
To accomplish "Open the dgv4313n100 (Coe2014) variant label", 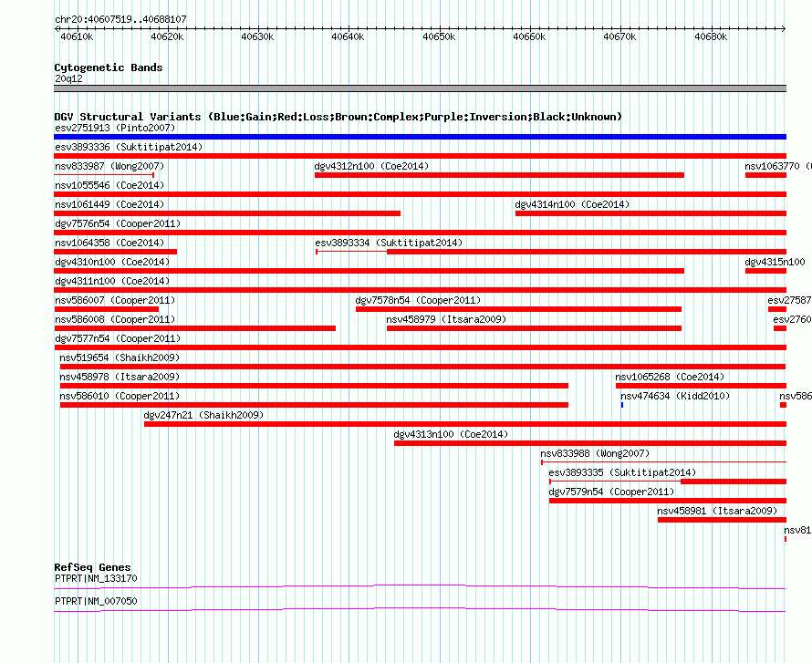I will 451,434.
